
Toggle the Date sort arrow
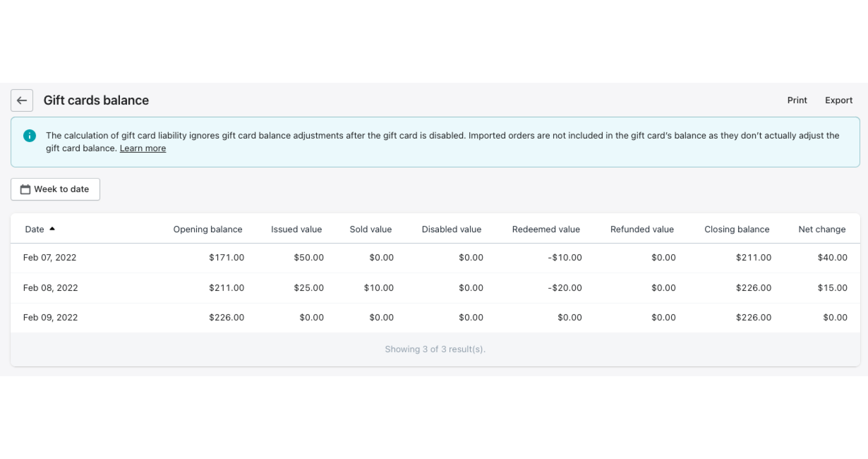52,229
